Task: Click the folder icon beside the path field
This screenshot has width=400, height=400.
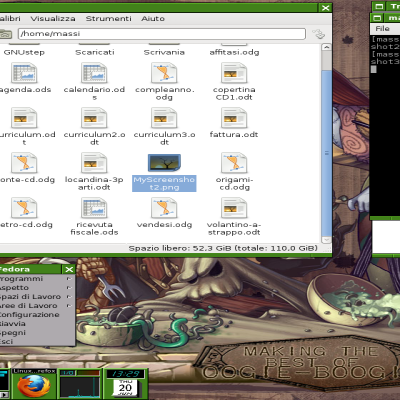Action: point(6,34)
